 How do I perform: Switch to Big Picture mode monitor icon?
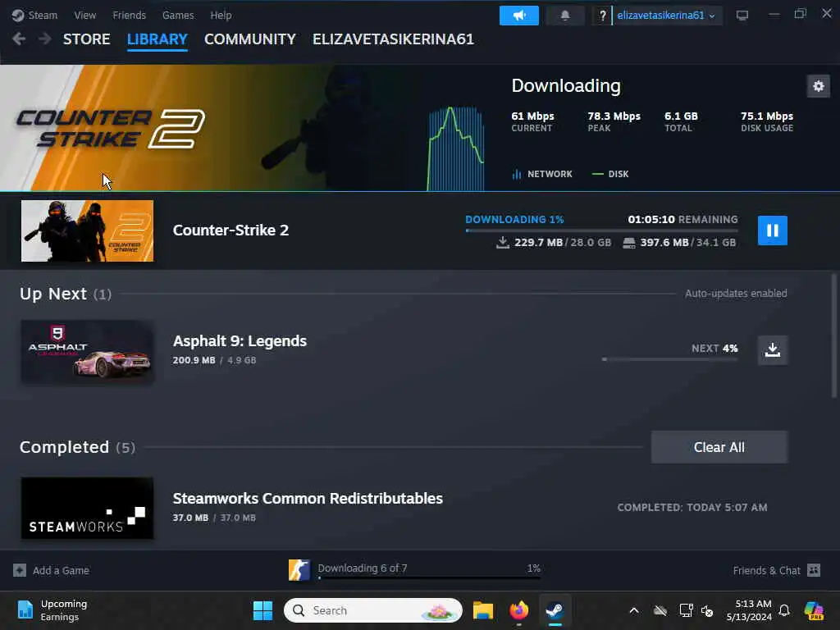pyautogui.click(x=742, y=15)
